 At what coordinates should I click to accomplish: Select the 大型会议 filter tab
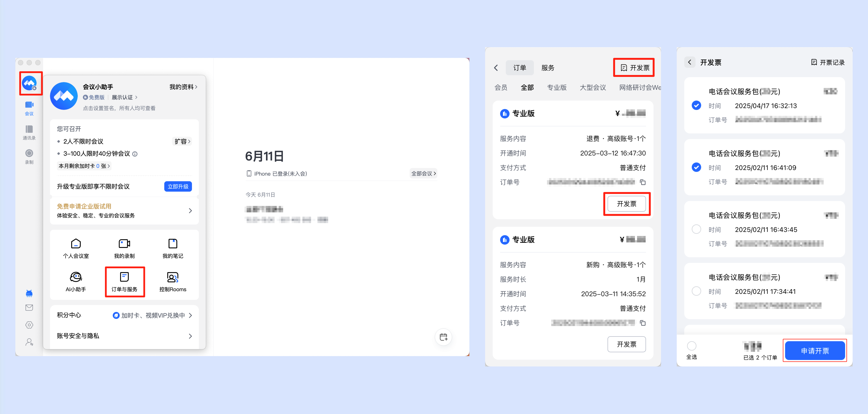(x=593, y=88)
